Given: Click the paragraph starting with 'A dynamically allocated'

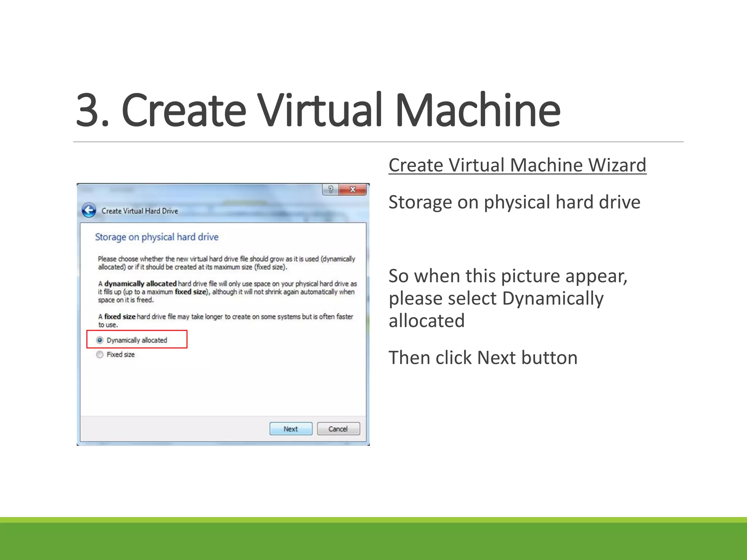Looking at the screenshot, I should (x=227, y=292).
